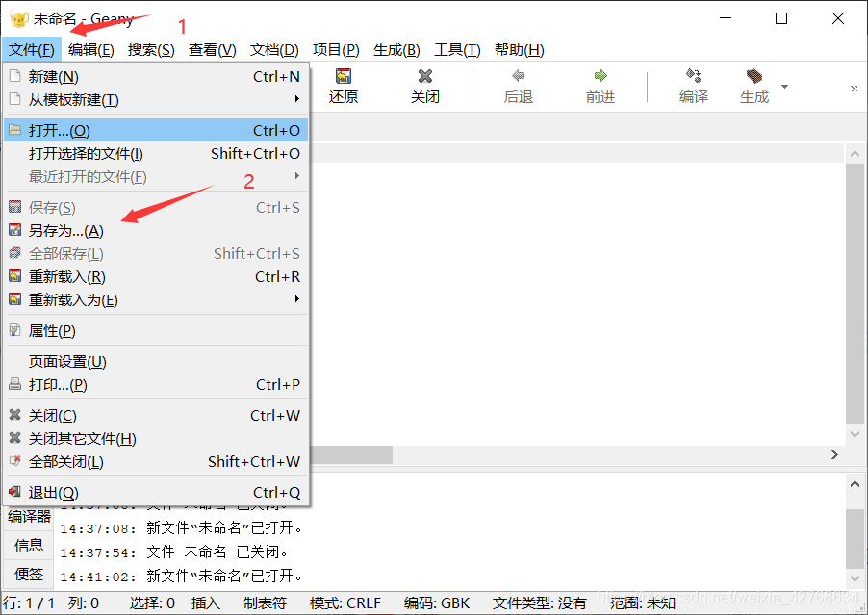
Task: Select 打印...(P) menu entry
Action: [x=156, y=384]
